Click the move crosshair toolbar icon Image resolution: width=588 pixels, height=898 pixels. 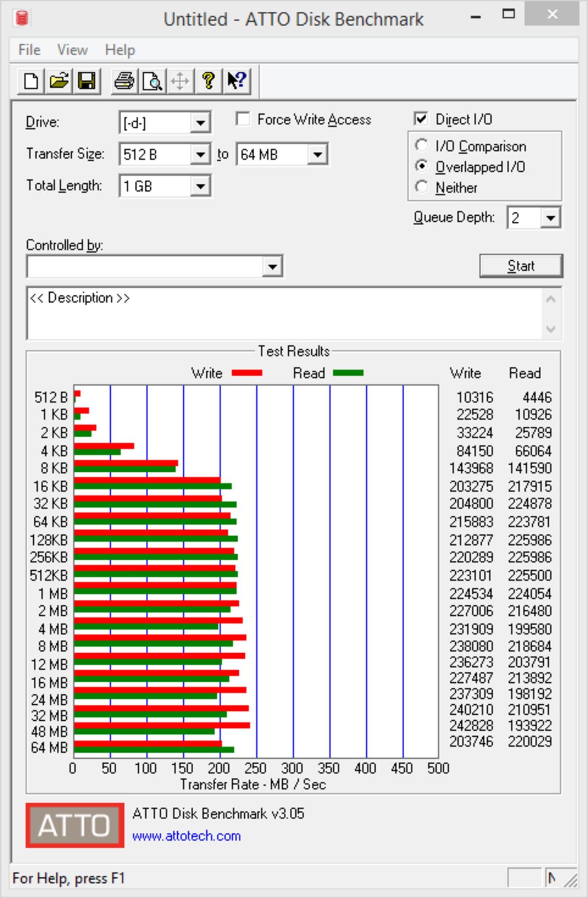point(180,81)
